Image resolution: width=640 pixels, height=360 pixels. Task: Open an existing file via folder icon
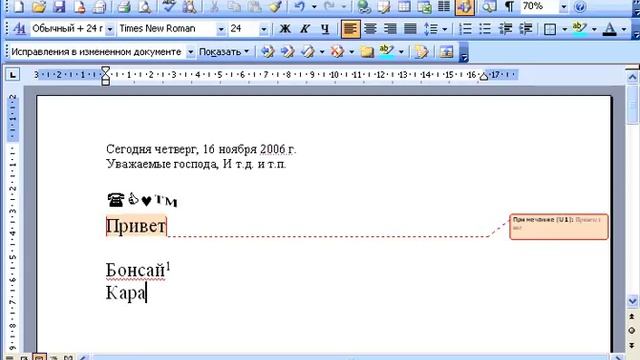[x=39, y=6]
